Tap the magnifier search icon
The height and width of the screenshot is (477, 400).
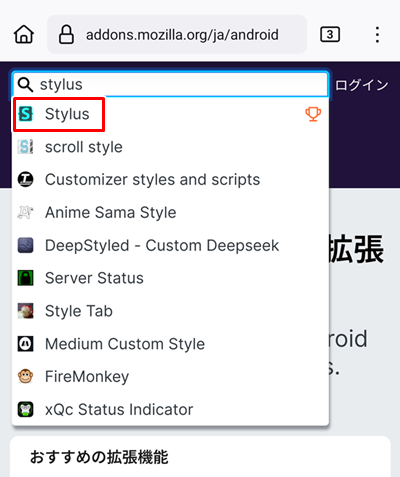(25, 85)
